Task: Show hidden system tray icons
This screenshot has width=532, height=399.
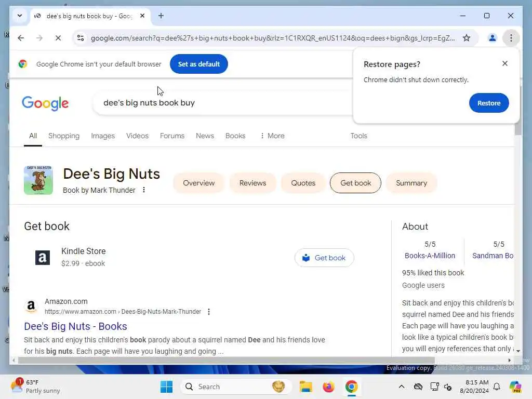Action: [402, 387]
